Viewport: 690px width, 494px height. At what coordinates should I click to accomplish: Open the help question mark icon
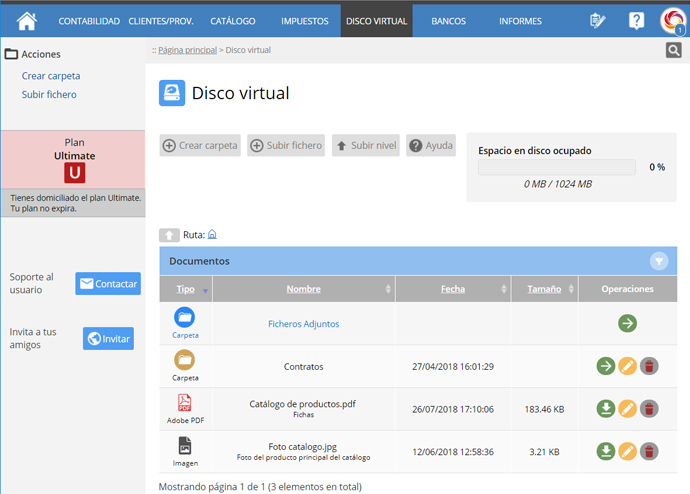coord(636,20)
